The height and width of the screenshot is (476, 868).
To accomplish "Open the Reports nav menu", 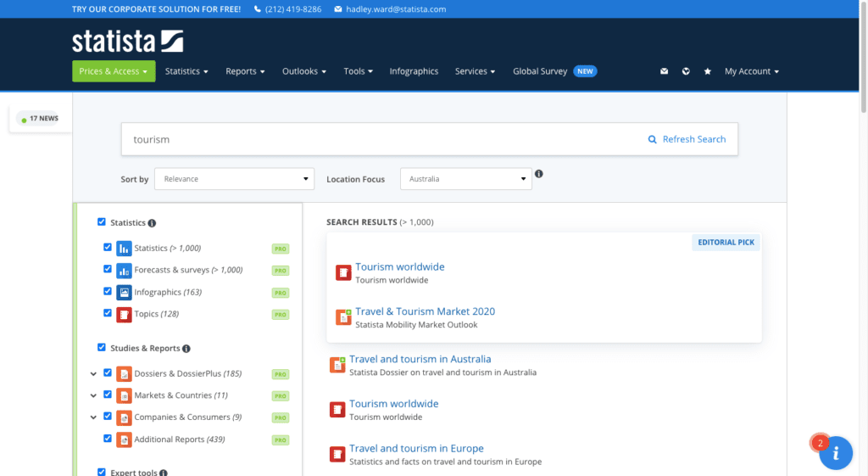I will (x=245, y=71).
